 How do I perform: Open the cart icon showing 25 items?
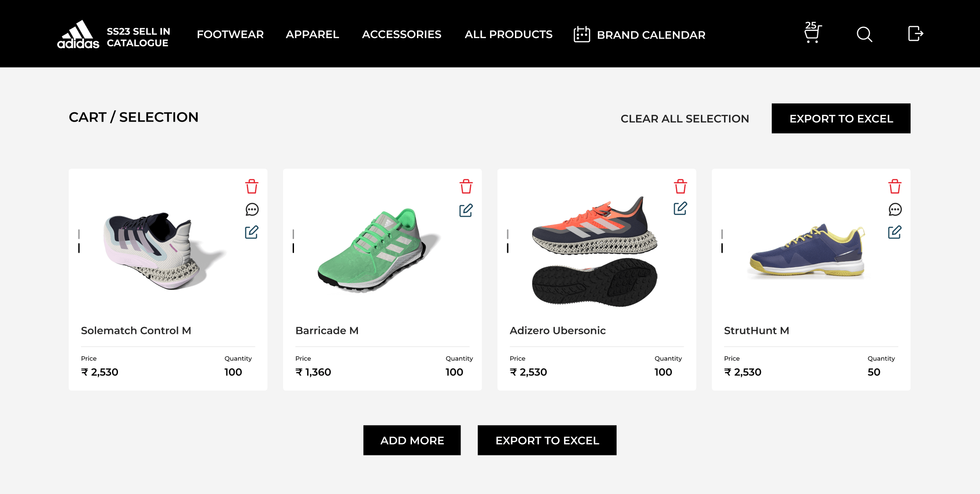click(x=812, y=34)
